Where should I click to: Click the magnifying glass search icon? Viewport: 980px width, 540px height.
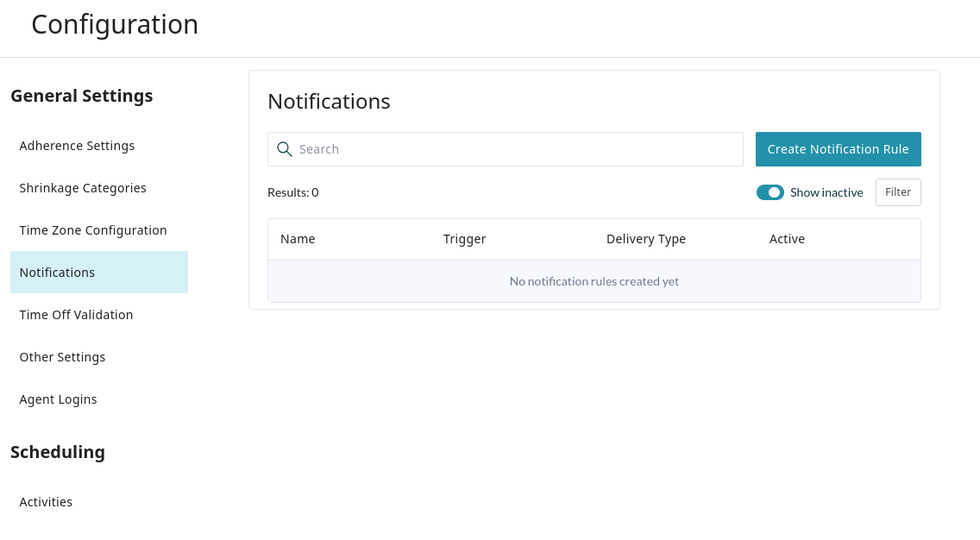(x=285, y=149)
